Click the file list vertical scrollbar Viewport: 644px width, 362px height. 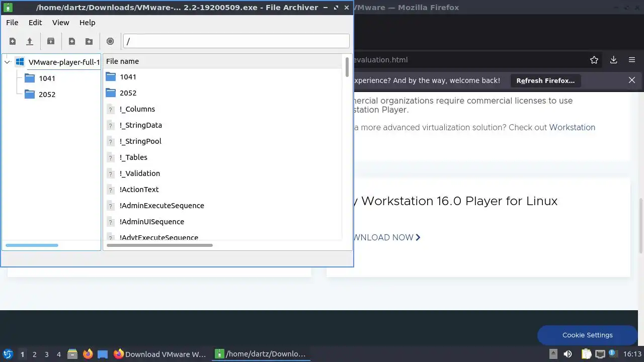click(347, 67)
